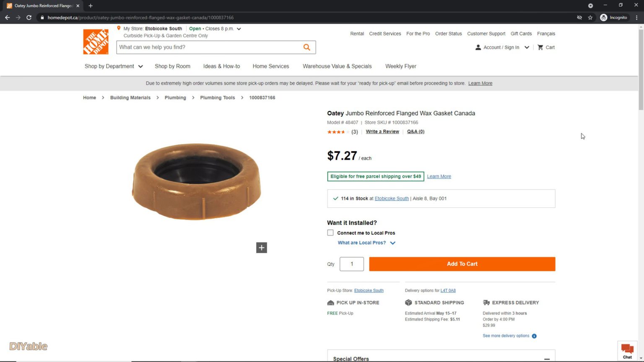Open the Chat support icon
644x362 pixels.
pos(627,351)
